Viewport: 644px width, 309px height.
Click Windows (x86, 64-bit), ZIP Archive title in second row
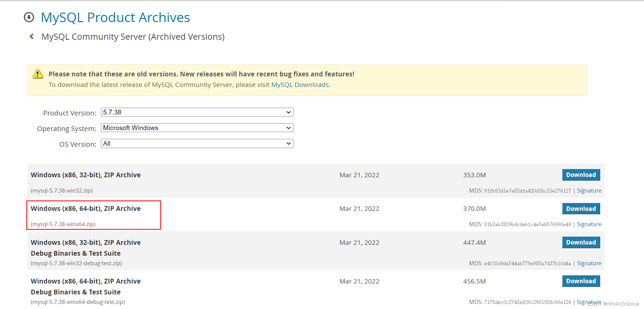[86, 208]
